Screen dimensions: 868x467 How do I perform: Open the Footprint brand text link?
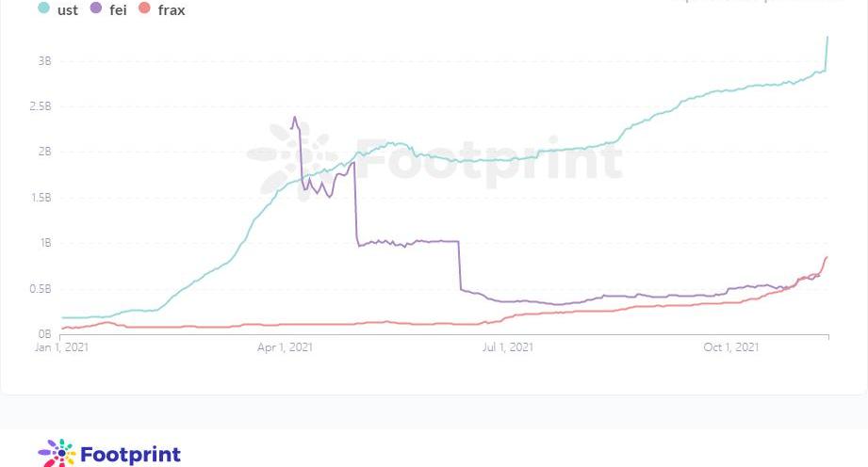(130, 454)
